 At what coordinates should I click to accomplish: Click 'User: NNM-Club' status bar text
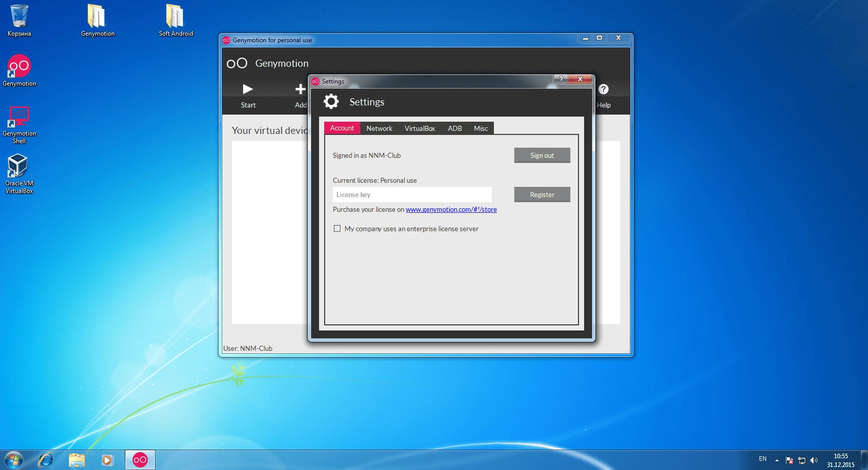pyautogui.click(x=248, y=348)
